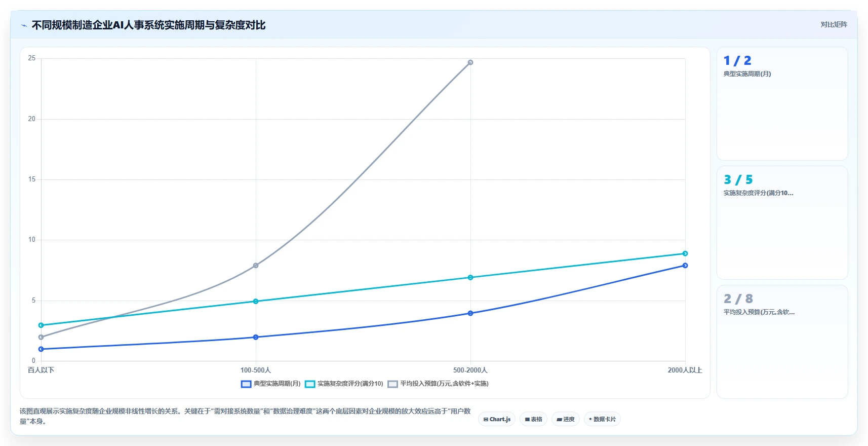Click the 对比矩阵 label in header

pos(834,24)
